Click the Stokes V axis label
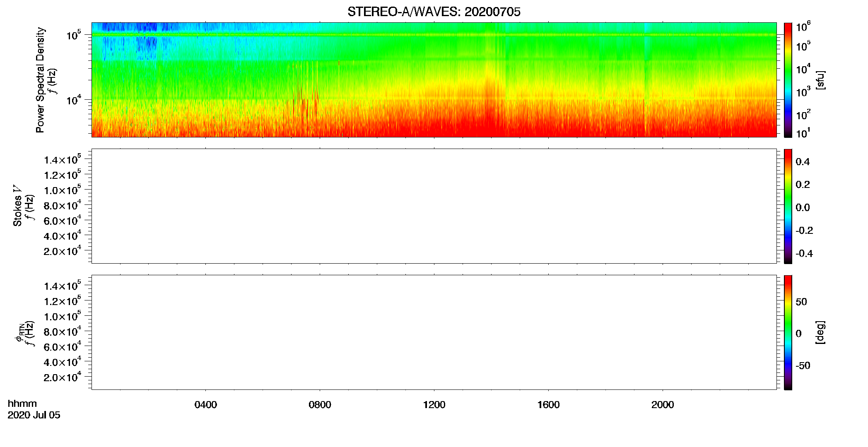This screenshot has width=868, height=447. click(x=17, y=206)
